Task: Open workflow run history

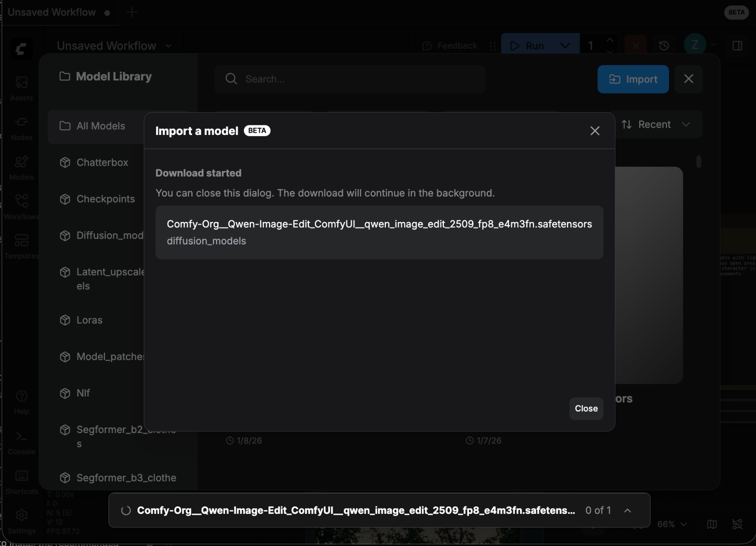Action: (x=664, y=45)
